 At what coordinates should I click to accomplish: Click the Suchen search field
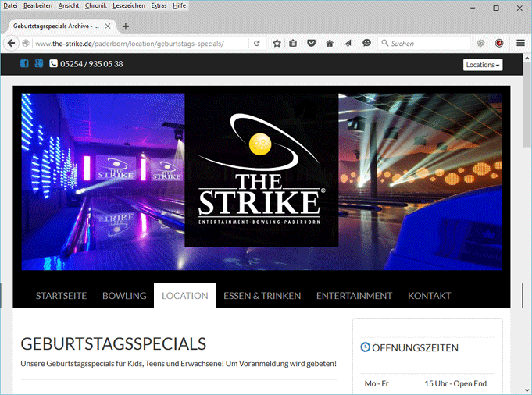424,44
